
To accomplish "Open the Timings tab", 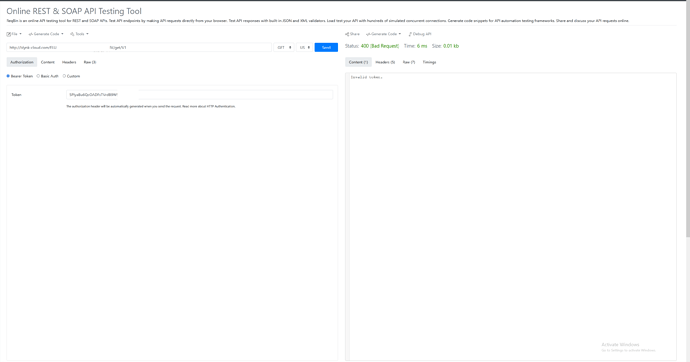I will [429, 62].
